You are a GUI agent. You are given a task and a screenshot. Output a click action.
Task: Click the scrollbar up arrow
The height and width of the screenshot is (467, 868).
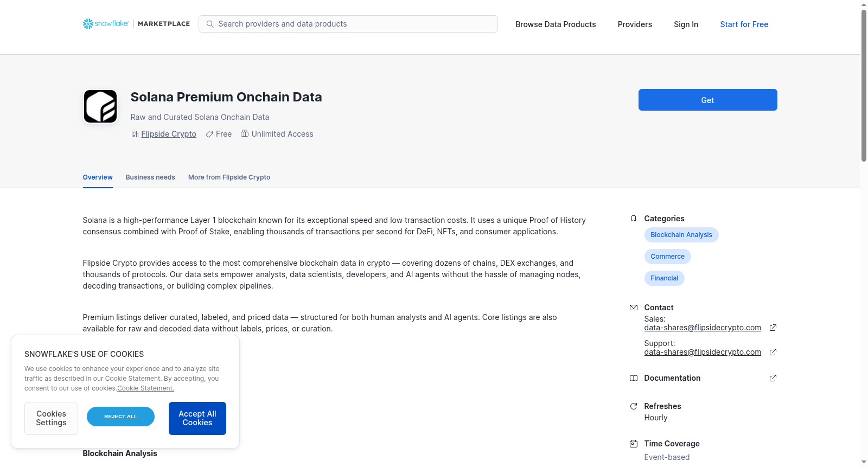point(864,4)
